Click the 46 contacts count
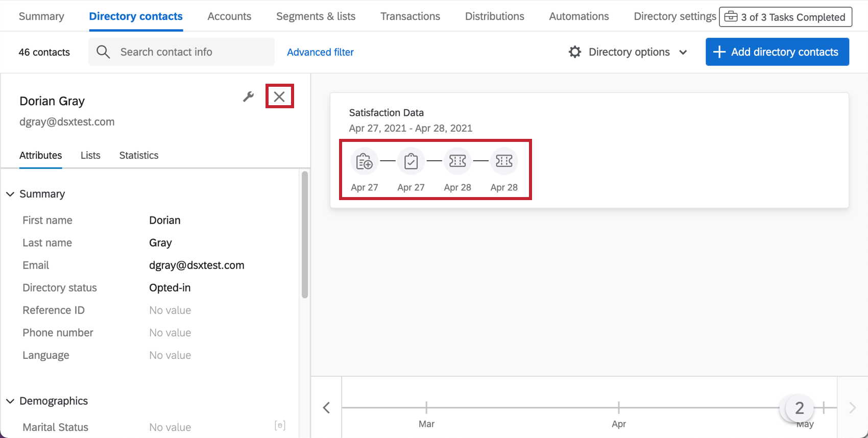868x438 pixels. click(x=44, y=52)
